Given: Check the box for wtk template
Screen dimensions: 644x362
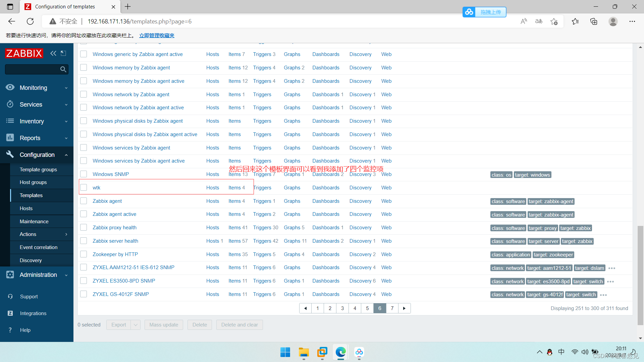Looking at the screenshot, I should click(x=84, y=187).
